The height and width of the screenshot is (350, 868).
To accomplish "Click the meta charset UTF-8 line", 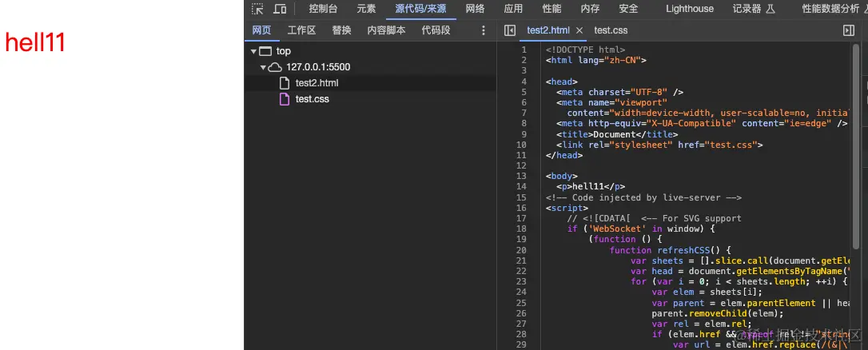I will [620, 92].
